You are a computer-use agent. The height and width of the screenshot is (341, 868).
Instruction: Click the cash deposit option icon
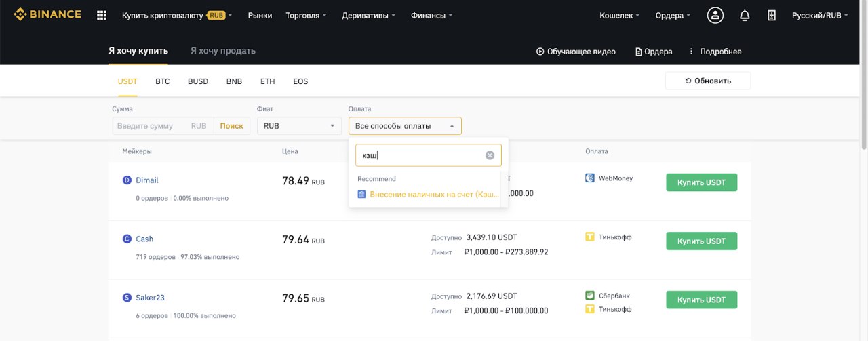point(361,194)
